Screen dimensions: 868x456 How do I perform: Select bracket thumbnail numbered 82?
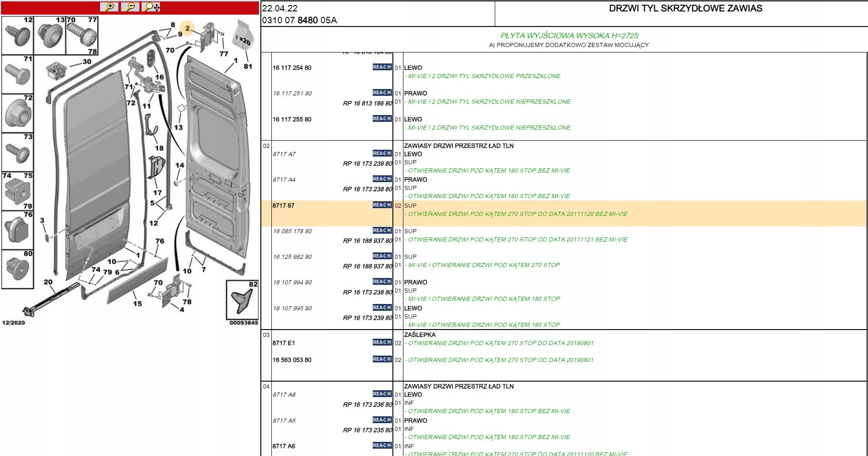pyautogui.click(x=242, y=300)
